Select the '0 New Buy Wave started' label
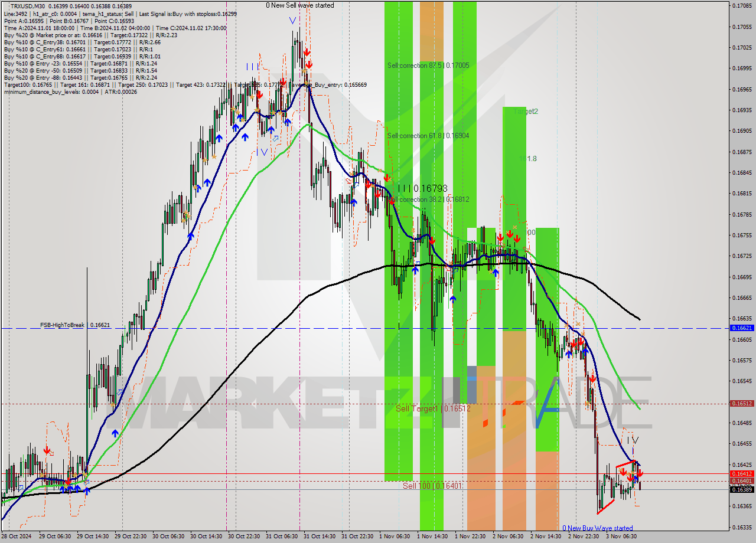The height and width of the screenshot is (543, 756). coord(597,528)
